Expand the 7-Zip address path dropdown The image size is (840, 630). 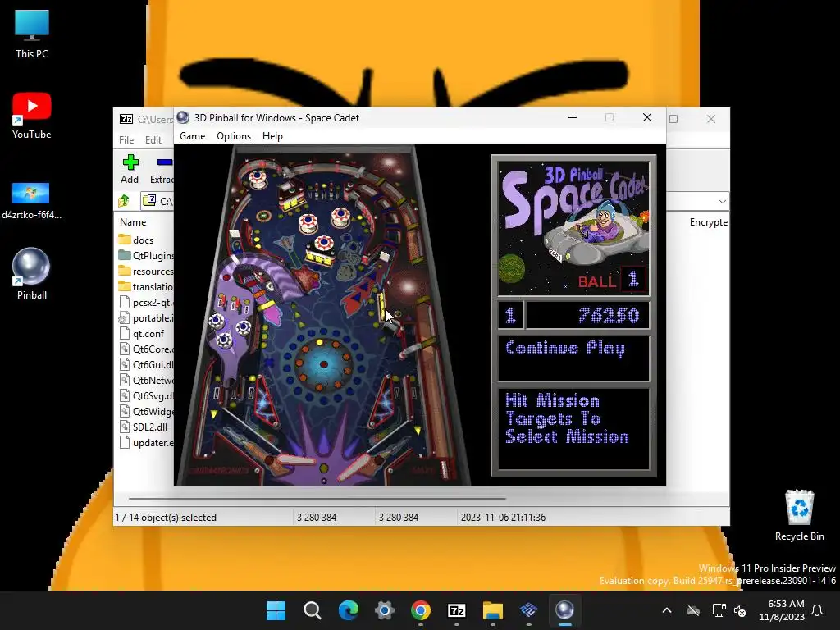pyautogui.click(x=722, y=202)
